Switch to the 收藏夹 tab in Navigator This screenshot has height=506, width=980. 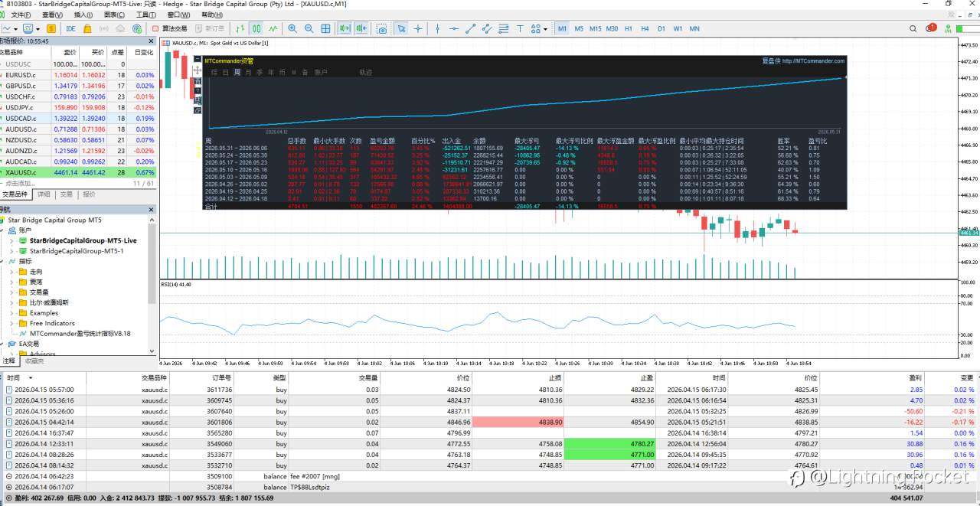(x=34, y=361)
